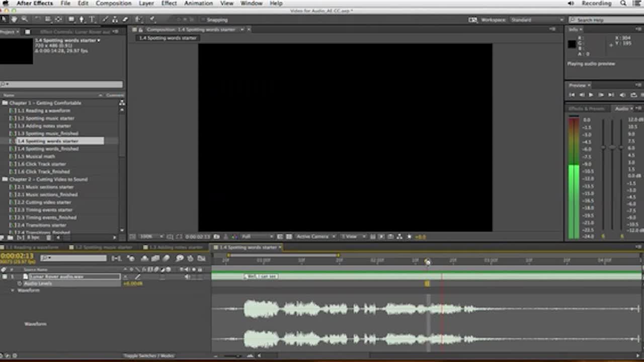The height and width of the screenshot is (362, 644).
Task: Click Toggle Switches / Modes button
Action: click(x=148, y=356)
